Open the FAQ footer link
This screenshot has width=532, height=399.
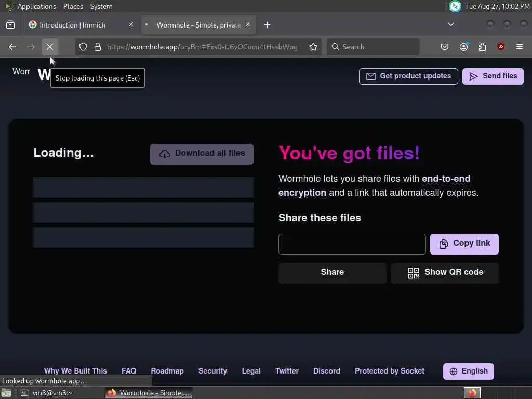click(x=129, y=371)
